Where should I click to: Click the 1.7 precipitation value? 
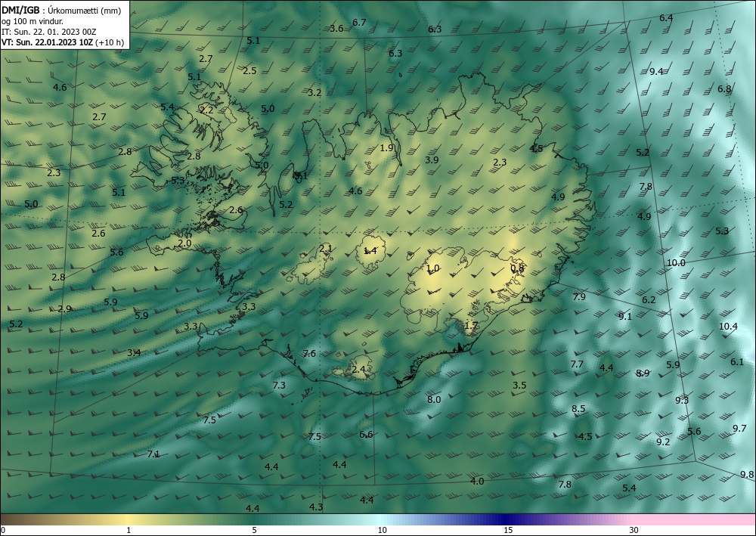[x=471, y=325]
